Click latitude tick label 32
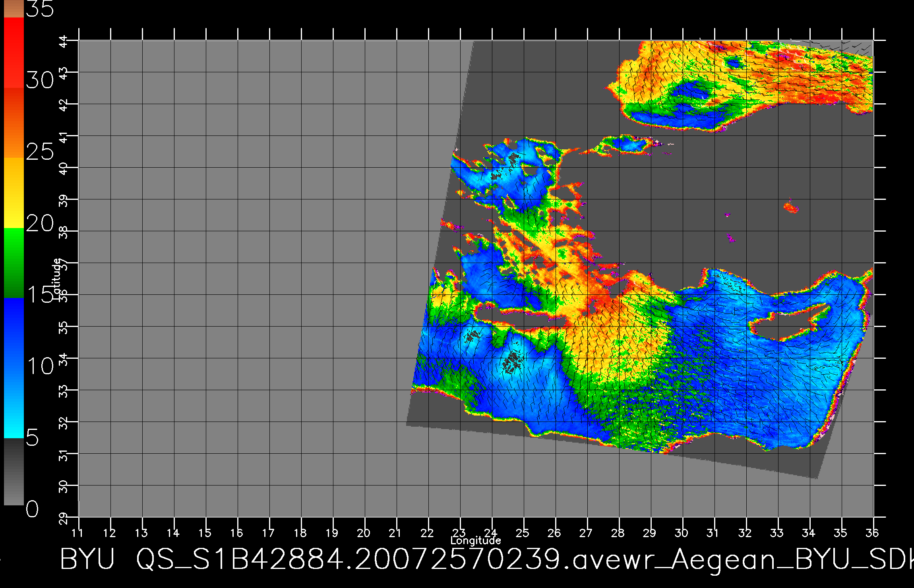Image resolution: width=914 pixels, height=588 pixels. [64, 423]
